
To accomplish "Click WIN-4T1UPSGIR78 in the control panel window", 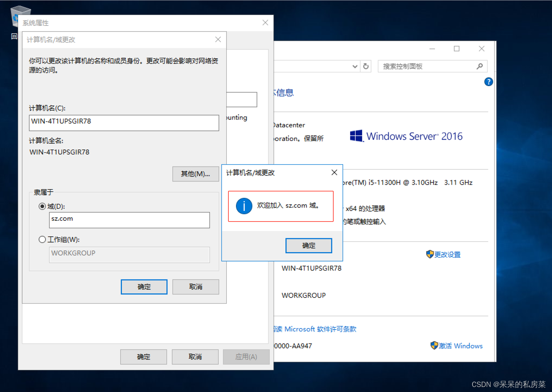I will pyautogui.click(x=311, y=268).
